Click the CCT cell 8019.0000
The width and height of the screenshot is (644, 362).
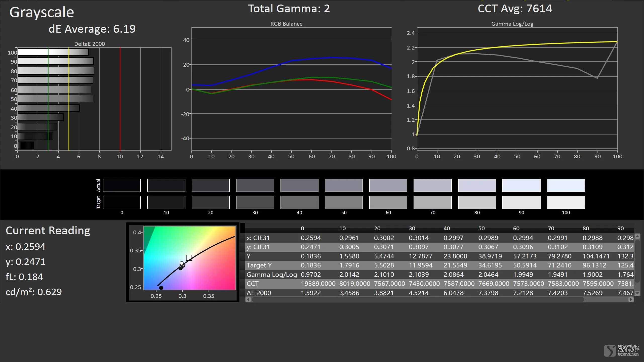355,284
